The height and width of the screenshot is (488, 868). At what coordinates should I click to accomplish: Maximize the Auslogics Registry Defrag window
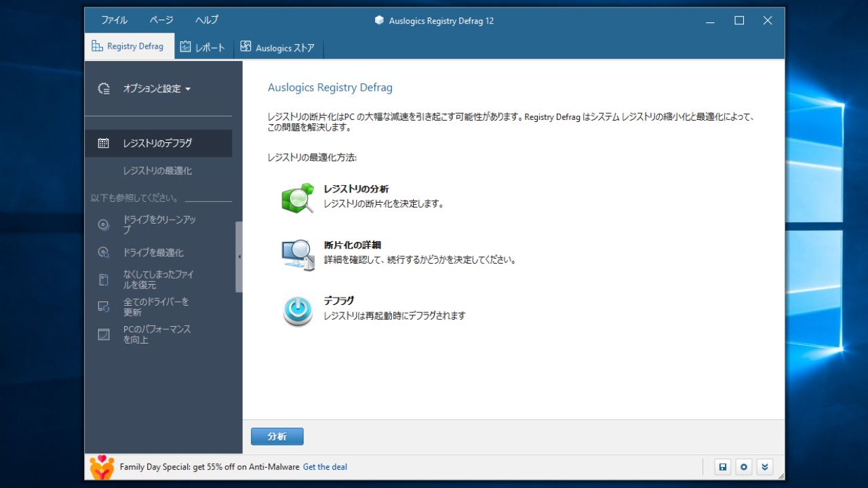click(739, 20)
